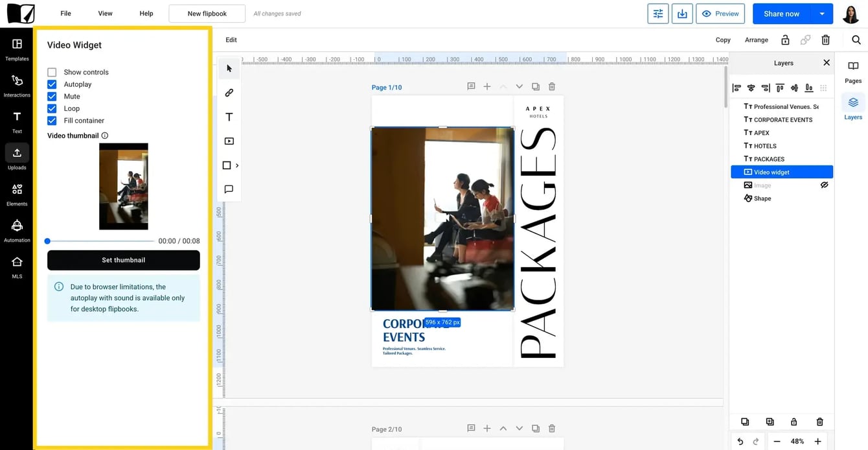868x450 pixels.
Task: Open the Pages panel
Action: pos(853,71)
